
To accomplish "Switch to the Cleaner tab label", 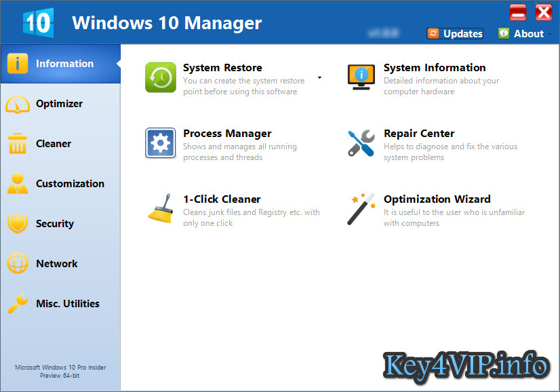I will coord(54,144).
